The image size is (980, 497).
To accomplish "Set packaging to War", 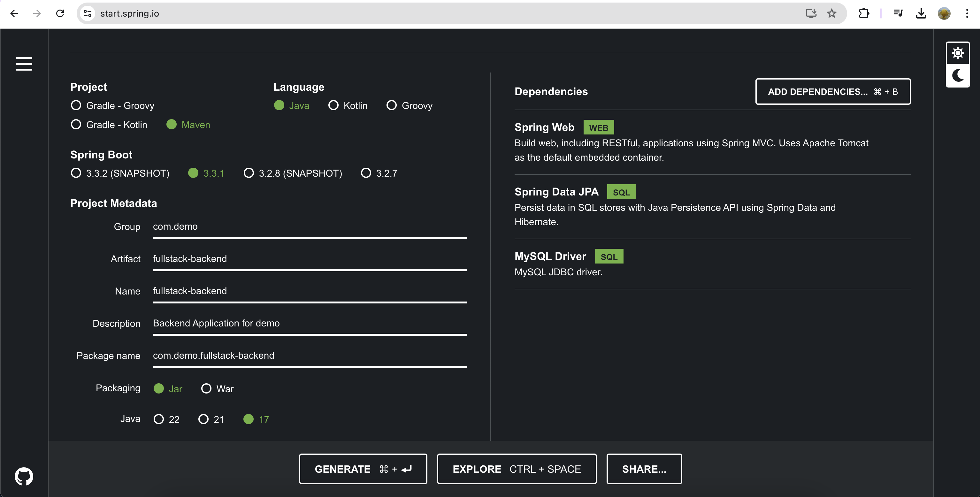I will [206, 388].
